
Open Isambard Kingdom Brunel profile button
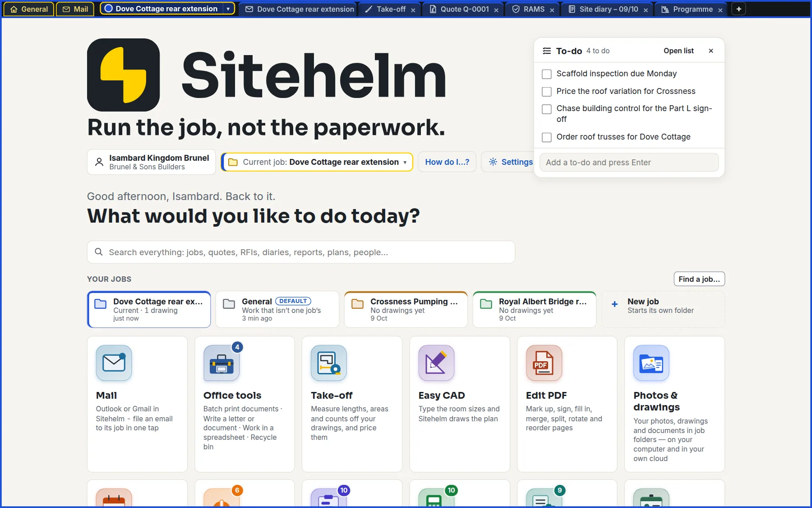click(x=152, y=162)
